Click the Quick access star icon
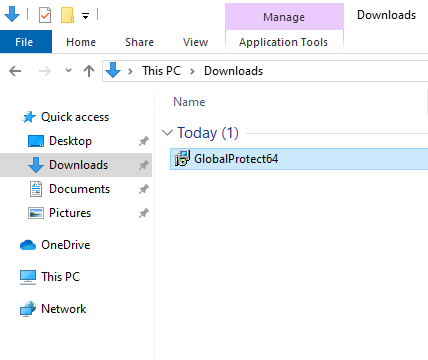428x360 pixels. click(29, 117)
